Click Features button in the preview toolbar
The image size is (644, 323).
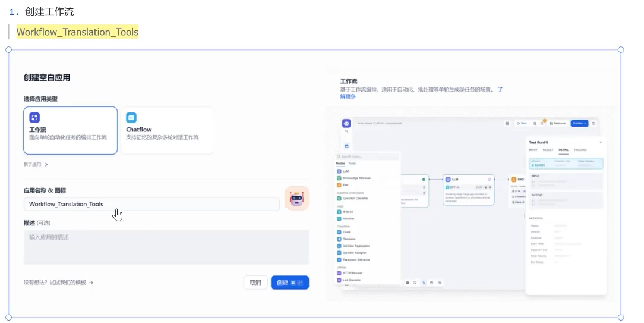click(557, 124)
